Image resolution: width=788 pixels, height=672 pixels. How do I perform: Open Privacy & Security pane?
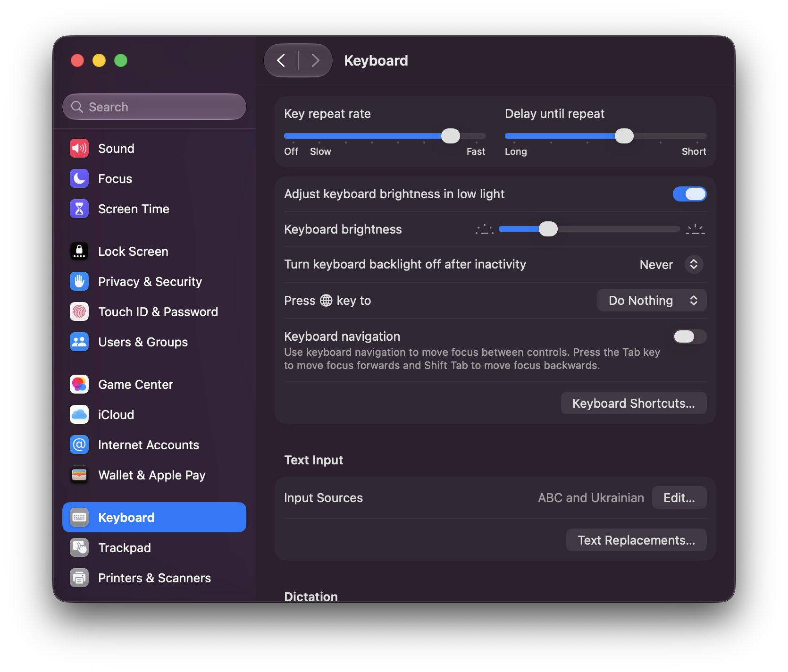(154, 281)
